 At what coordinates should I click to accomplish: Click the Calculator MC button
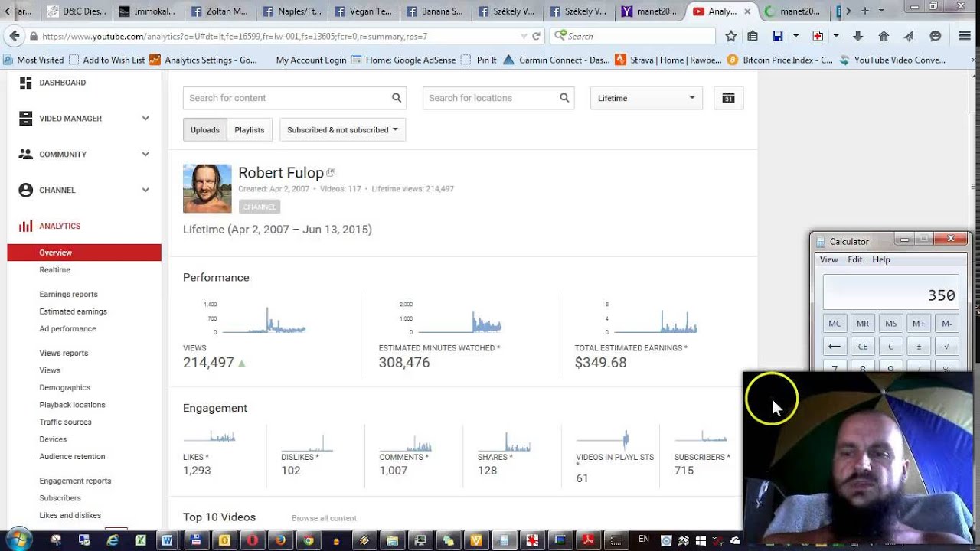[835, 324]
